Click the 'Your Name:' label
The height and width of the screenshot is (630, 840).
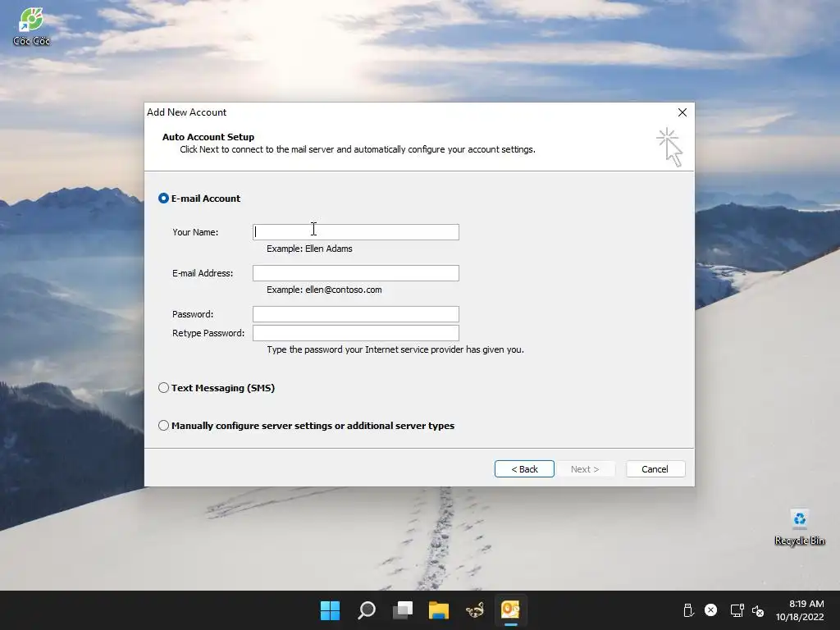[x=195, y=232]
